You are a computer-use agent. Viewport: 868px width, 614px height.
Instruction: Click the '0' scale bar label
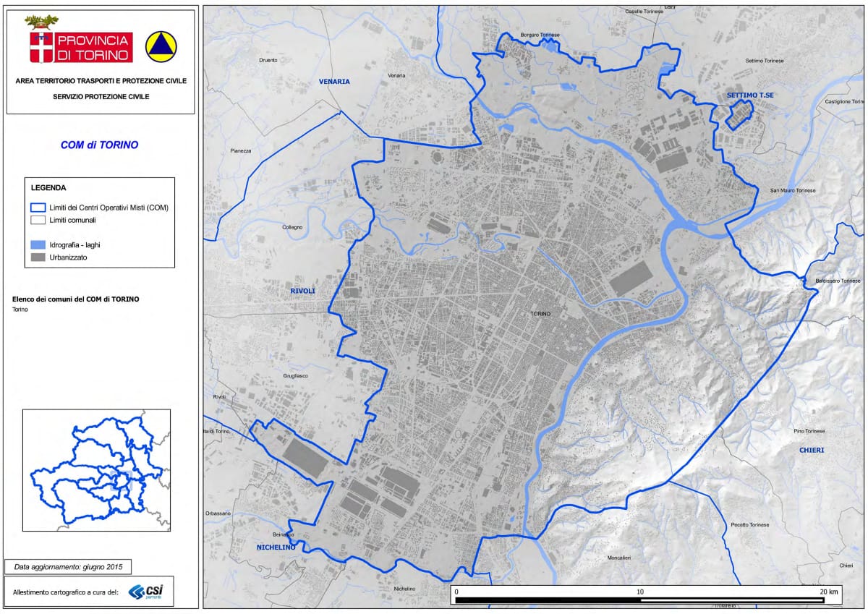click(457, 592)
